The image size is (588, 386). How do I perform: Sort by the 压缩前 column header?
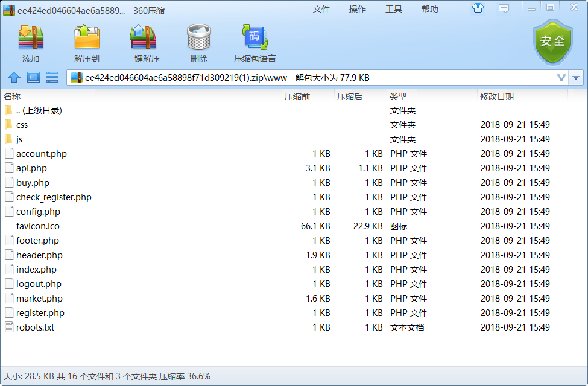(x=297, y=96)
